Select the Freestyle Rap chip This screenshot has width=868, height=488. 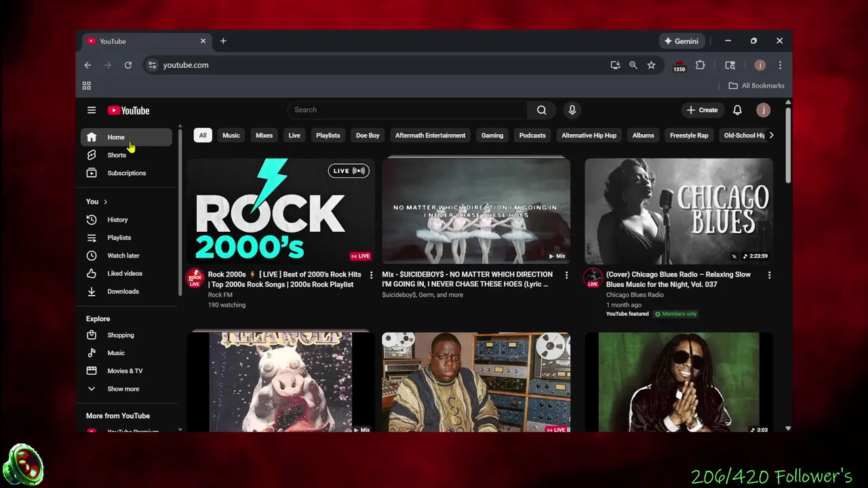pos(689,135)
